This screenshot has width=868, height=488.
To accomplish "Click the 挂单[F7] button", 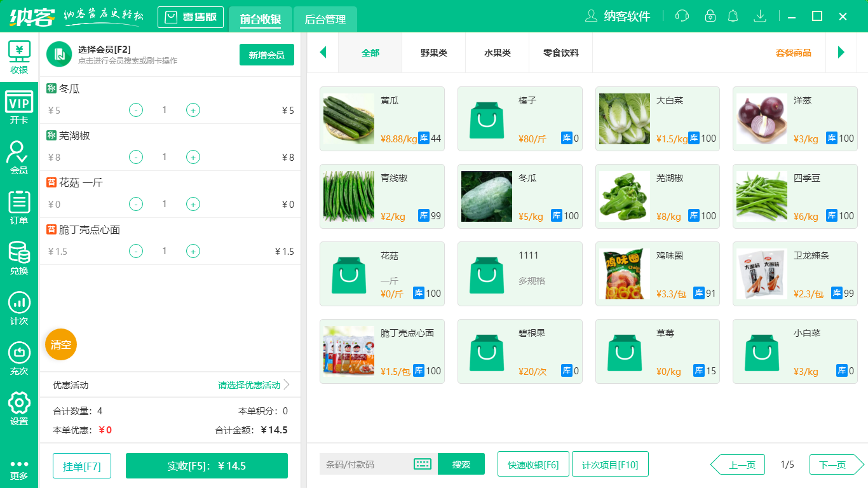I will pyautogui.click(x=82, y=466).
